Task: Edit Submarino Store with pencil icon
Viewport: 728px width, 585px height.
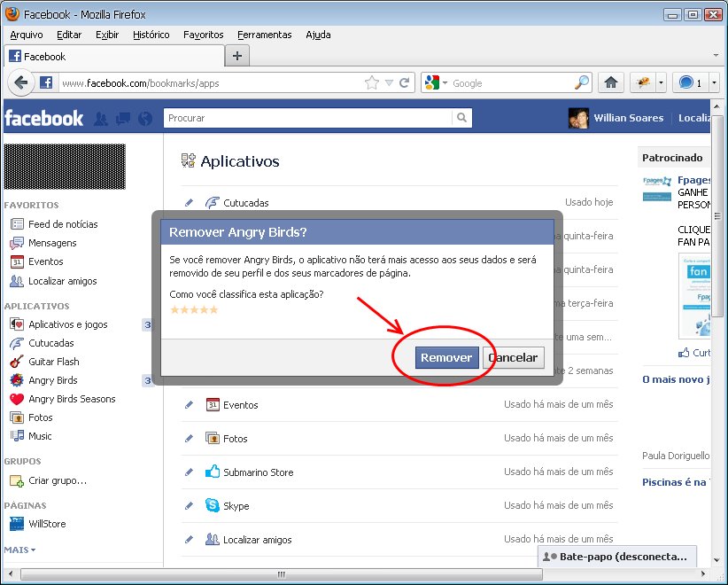Action: coord(189,472)
